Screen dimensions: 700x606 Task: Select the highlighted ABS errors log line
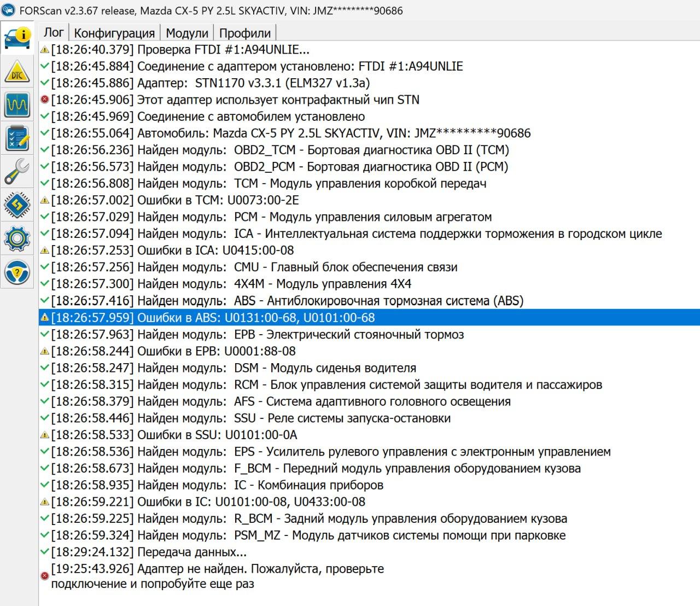pyautogui.click(x=213, y=318)
